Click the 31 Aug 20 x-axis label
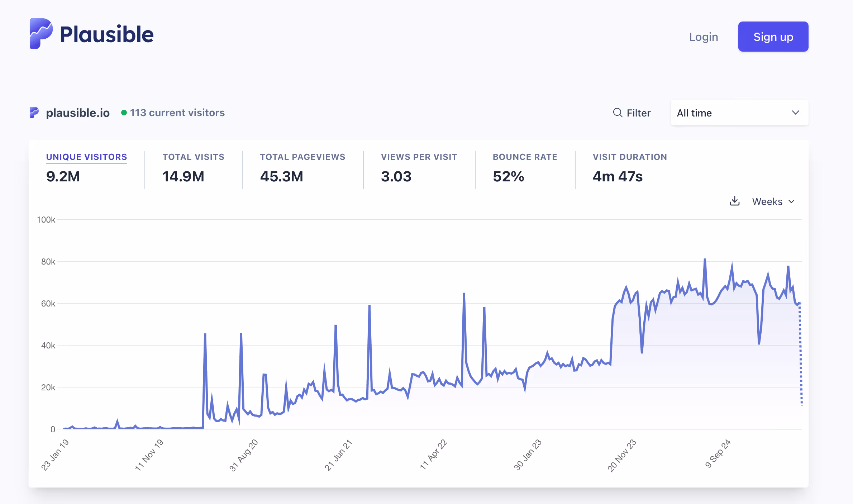Screen dimensions: 853x504 click(243, 455)
